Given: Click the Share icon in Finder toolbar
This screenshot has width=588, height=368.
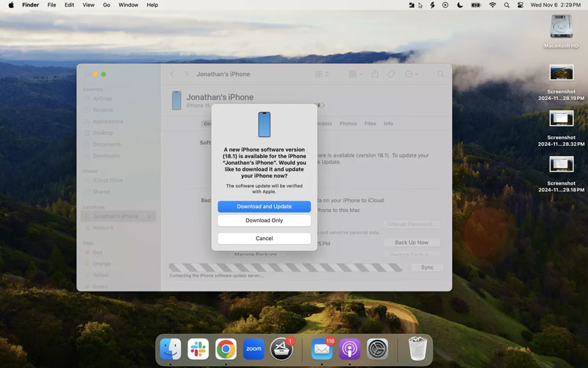Looking at the screenshot, I should (375, 74).
